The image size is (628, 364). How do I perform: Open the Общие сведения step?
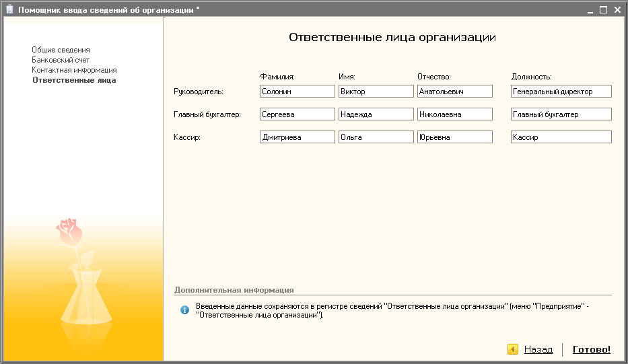pyautogui.click(x=61, y=50)
